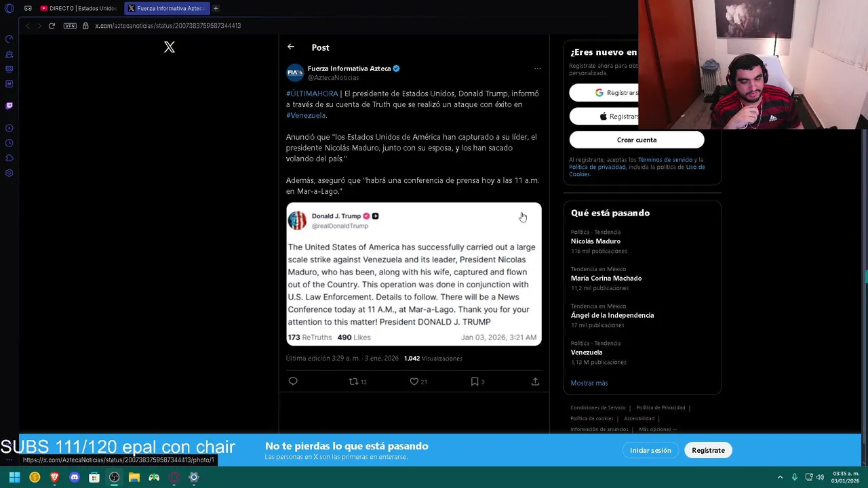This screenshot has height=488, width=868.
Task: Open Extensions icon in sidebar
Action: pos(9,158)
